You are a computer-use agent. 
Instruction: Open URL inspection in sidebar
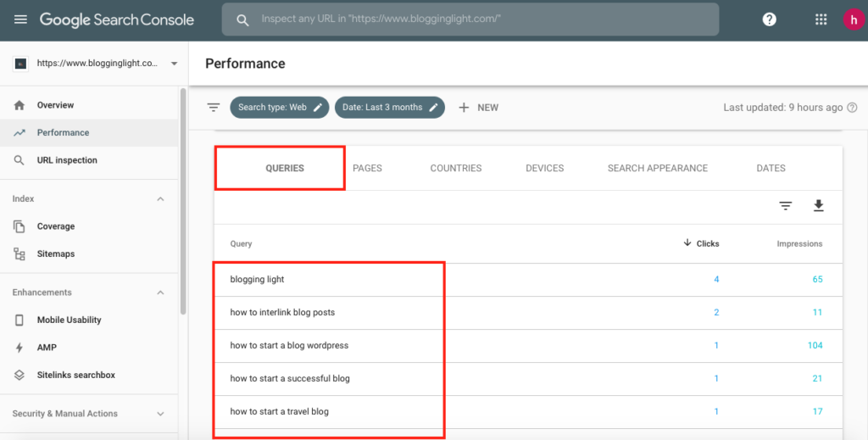89,160
